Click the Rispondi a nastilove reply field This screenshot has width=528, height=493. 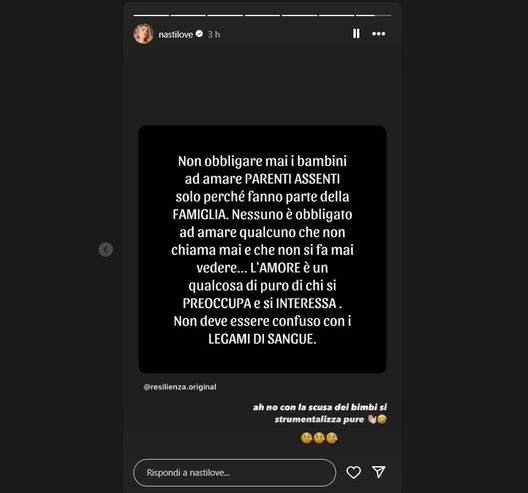tap(235, 472)
